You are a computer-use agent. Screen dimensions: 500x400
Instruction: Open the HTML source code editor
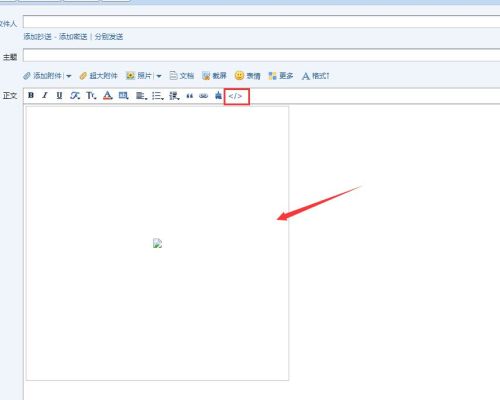(235, 96)
